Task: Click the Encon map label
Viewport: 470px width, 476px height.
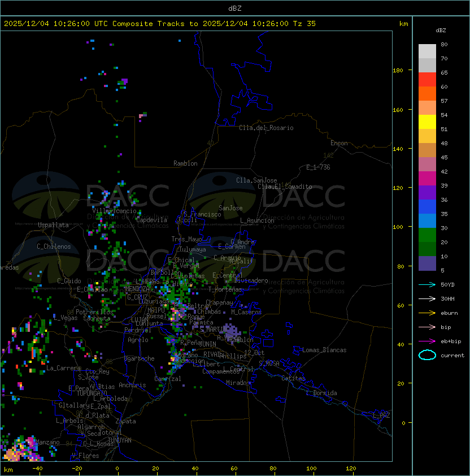Action: click(x=339, y=143)
